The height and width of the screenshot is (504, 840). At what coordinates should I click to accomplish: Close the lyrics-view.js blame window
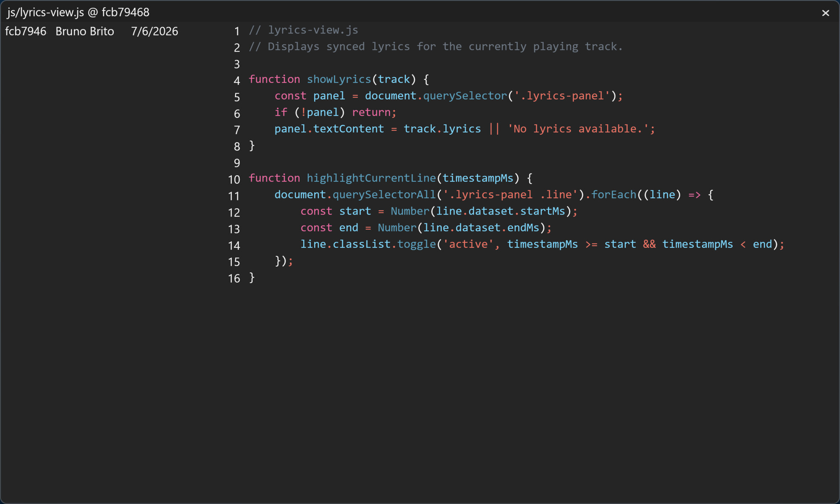click(x=825, y=13)
